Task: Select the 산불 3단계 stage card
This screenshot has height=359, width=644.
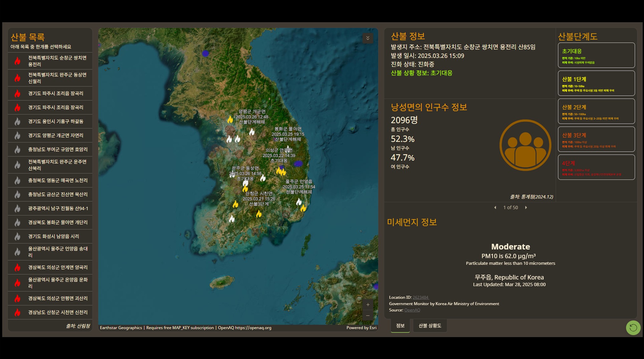Action: (x=596, y=139)
